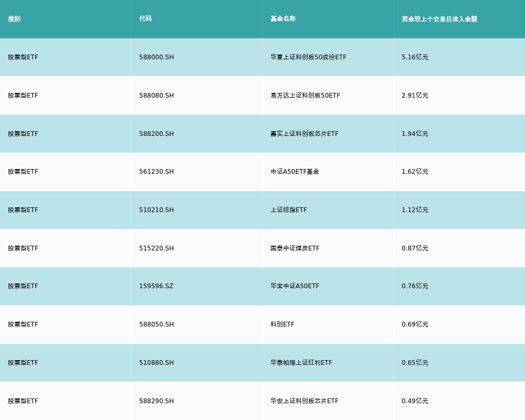Image resolution: width=525 pixels, height=420 pixels.
Task: Select the 5.16亿元 inflow amount cell
Action: tap(415, 57)
